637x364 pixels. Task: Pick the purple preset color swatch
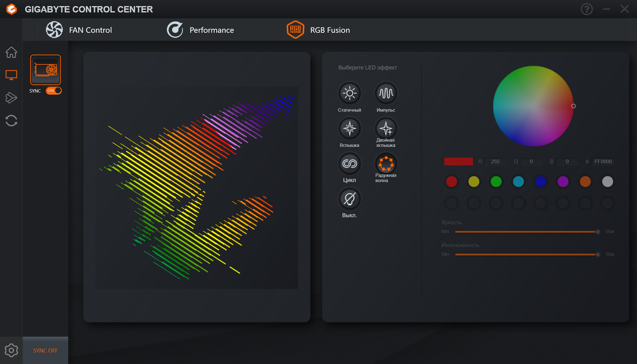[563, 181]
